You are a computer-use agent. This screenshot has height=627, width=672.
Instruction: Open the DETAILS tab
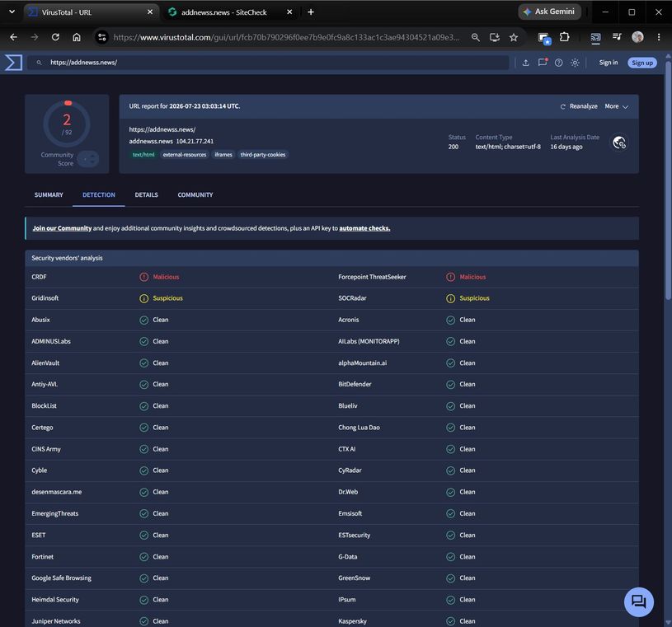click(146, 195)
